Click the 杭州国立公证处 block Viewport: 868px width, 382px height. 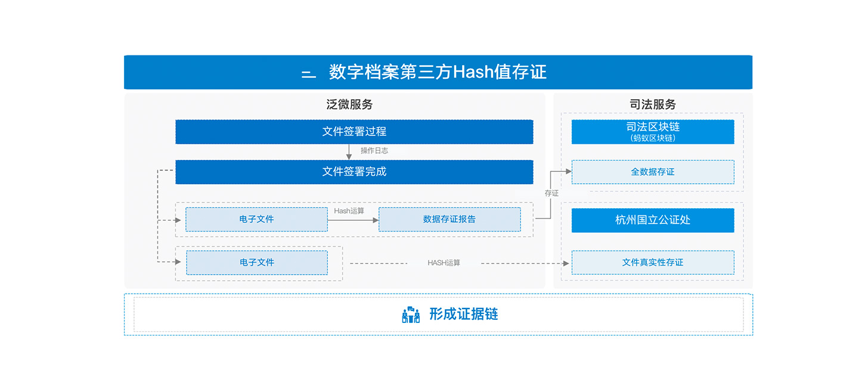[653, 220]
